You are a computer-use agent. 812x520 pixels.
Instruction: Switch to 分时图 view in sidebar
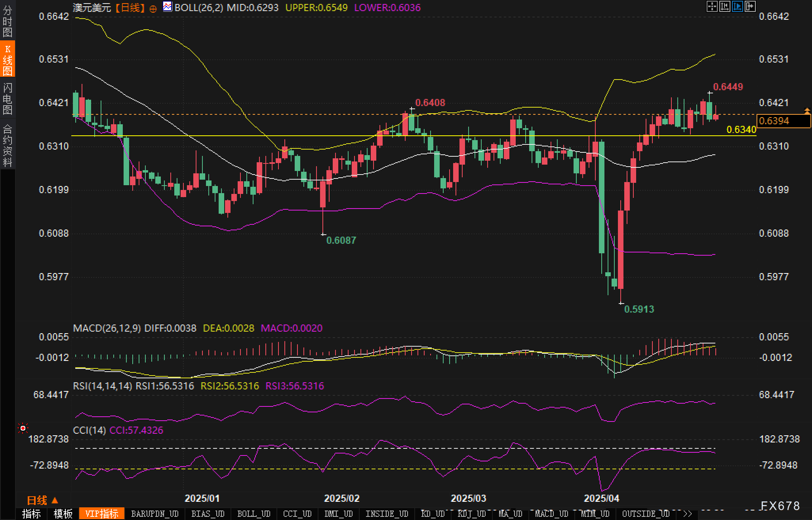coord(8,21)
